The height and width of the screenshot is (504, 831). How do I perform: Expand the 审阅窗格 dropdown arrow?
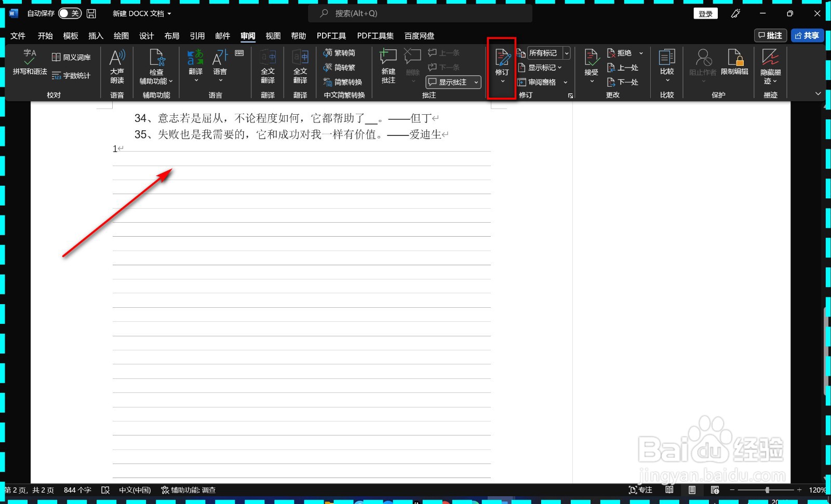point(566,82)
